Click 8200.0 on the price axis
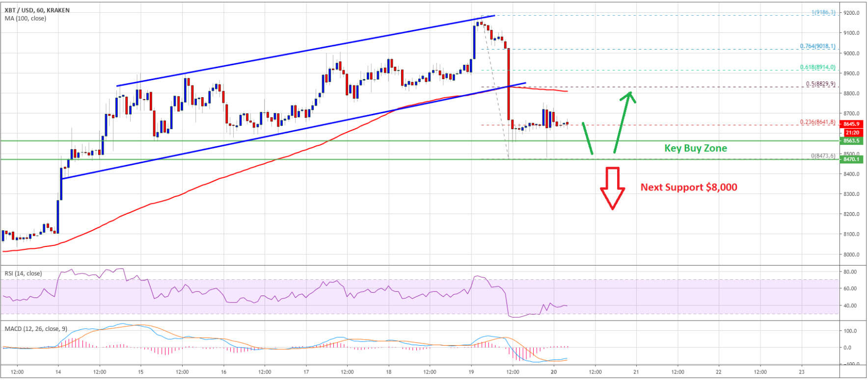 coord(852,214)
